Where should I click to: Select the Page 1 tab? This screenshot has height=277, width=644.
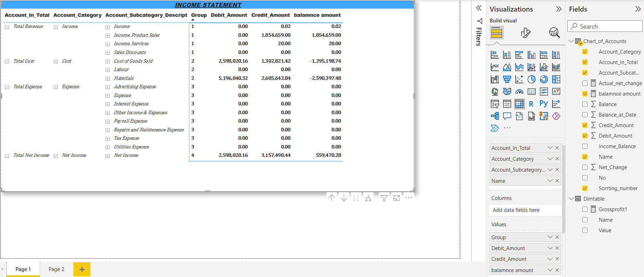click(23, 269)
